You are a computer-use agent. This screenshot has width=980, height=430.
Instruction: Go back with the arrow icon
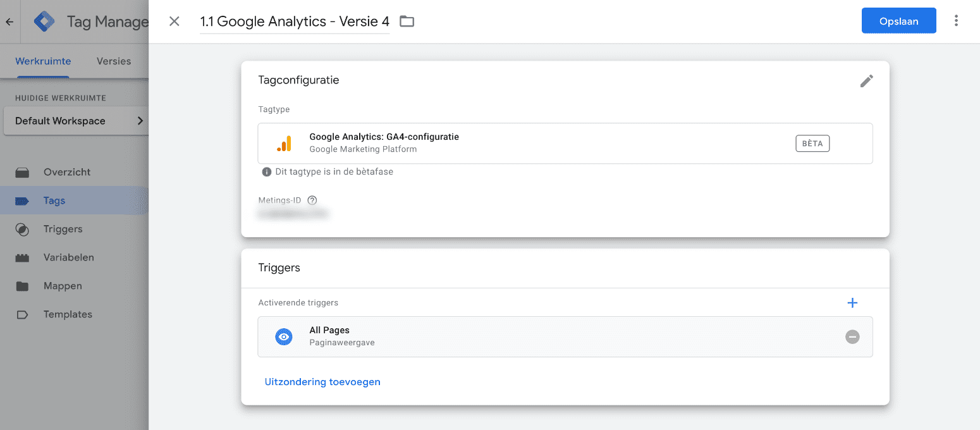pyautogui.click(x=9, y=21)
